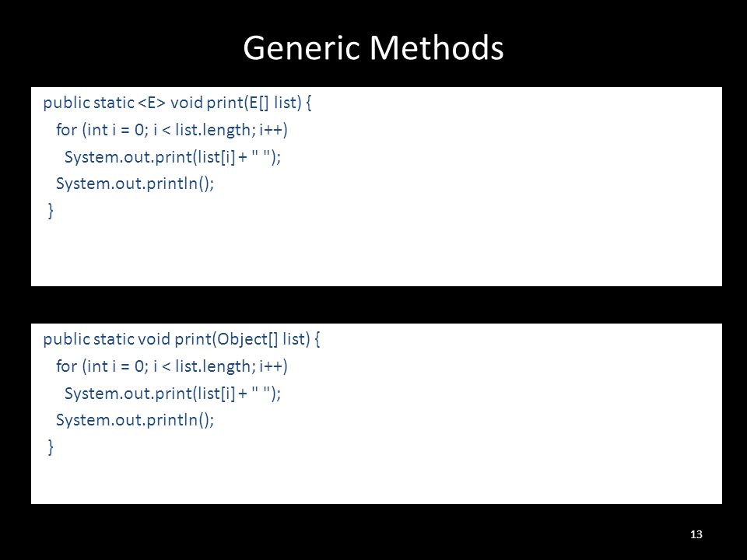The width and height of the screenshot is (747, 560).
Task: Click closing brace of the Object[] method
Action: [x=51, y=447]
